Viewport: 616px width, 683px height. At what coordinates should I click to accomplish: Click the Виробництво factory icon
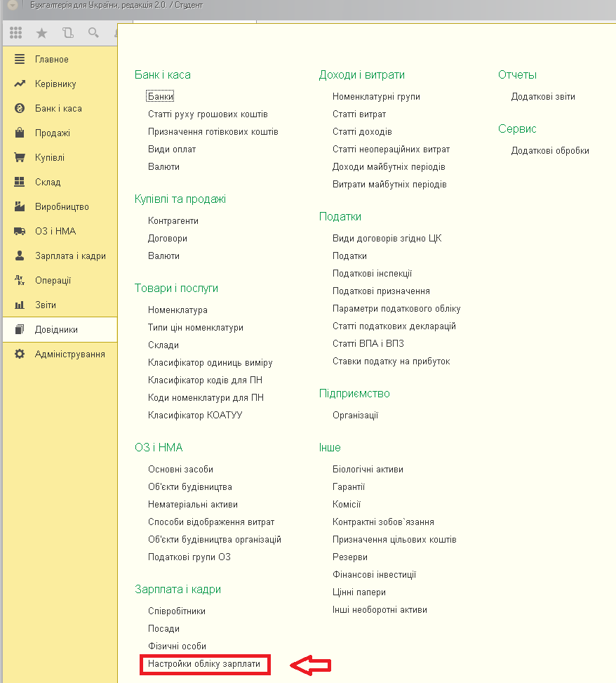[20, 206]
